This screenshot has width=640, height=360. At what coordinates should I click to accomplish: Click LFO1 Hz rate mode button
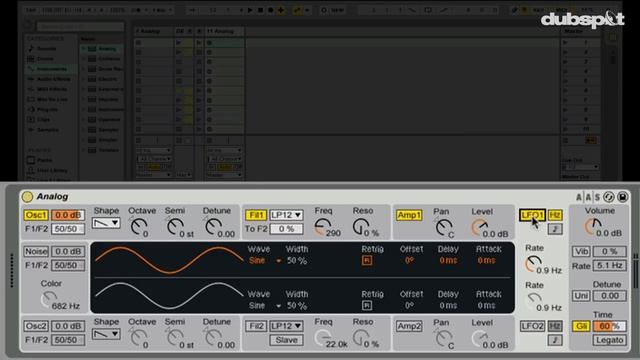pyautogui.click(x=555, y=215)
